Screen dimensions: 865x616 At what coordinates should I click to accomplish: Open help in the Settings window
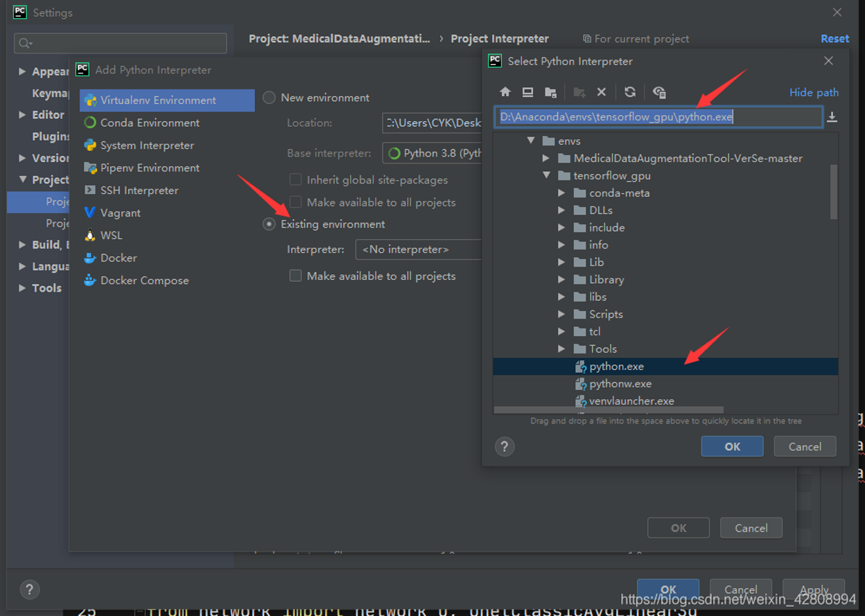coord(29,590)
